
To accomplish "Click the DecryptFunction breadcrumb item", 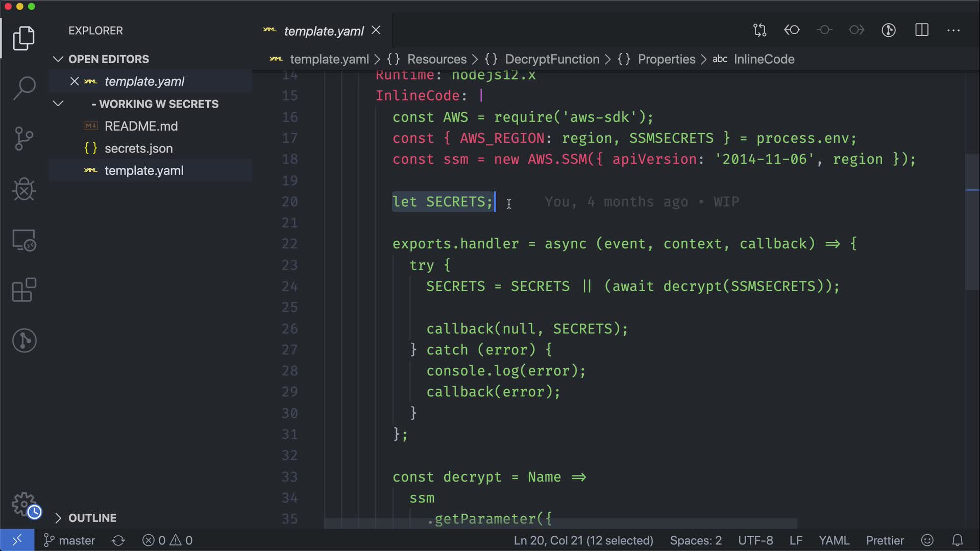I will click(552, 59).
